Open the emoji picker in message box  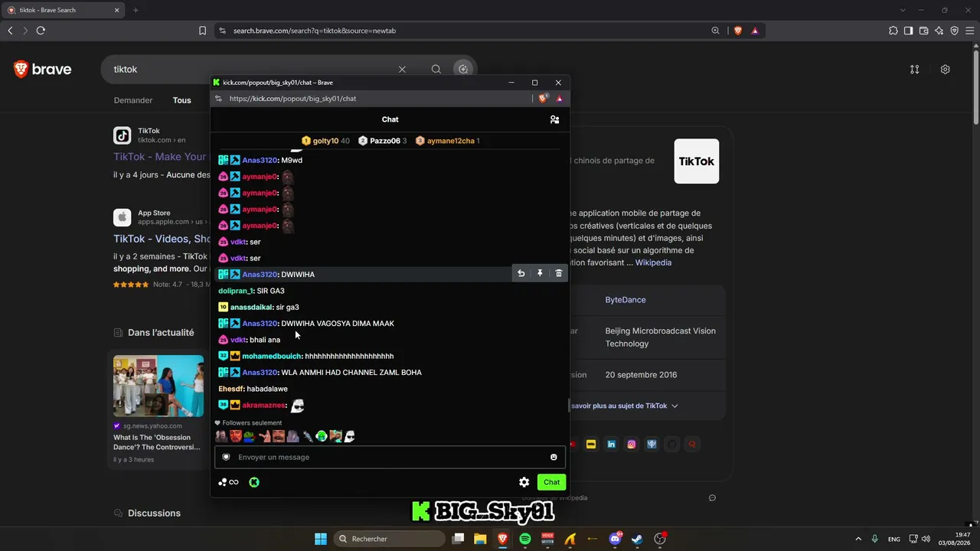click(554, 457)
